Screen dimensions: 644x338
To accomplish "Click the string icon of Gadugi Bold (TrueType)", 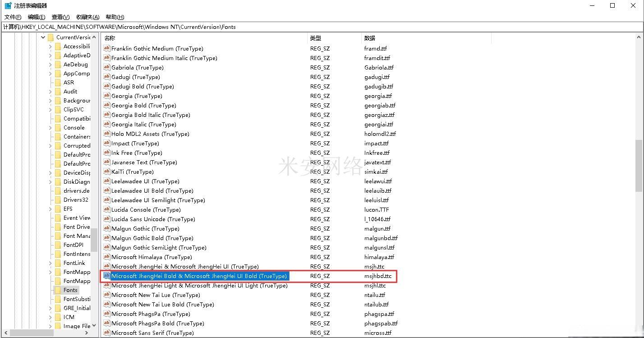I will pos(107,86).
